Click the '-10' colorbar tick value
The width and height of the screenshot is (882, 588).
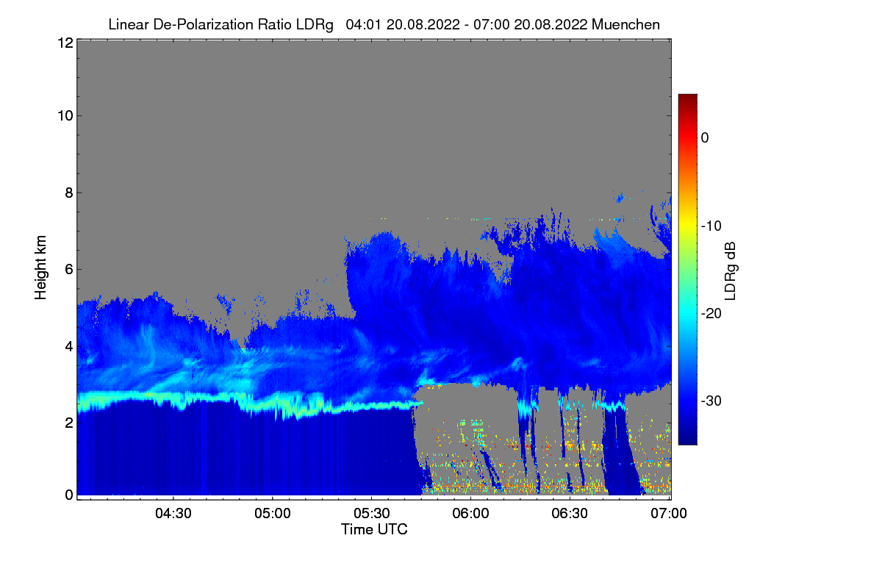[710, 226]
